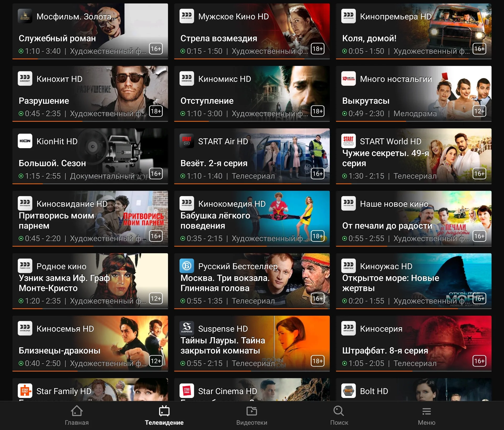
Task: Click the Притворись моим парнем title
Action: click(56, 221)
